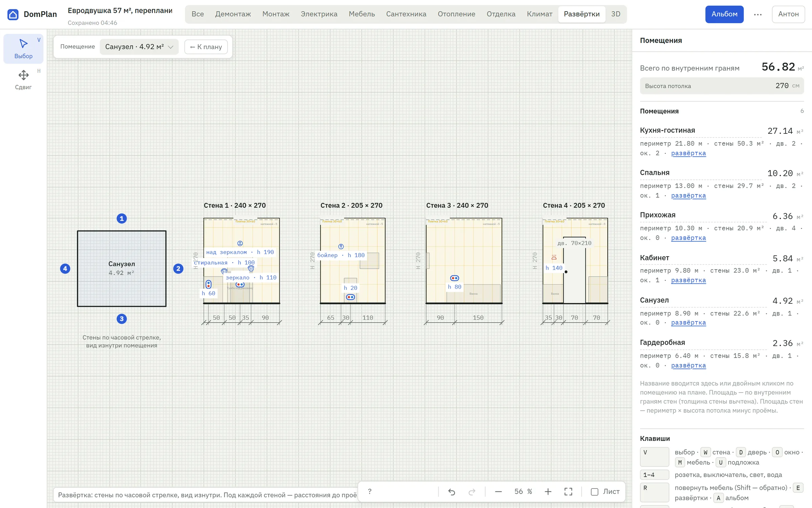The image size is (812, 508).
Task: Select wall marker 4 on plan
Action: point(65,269)
